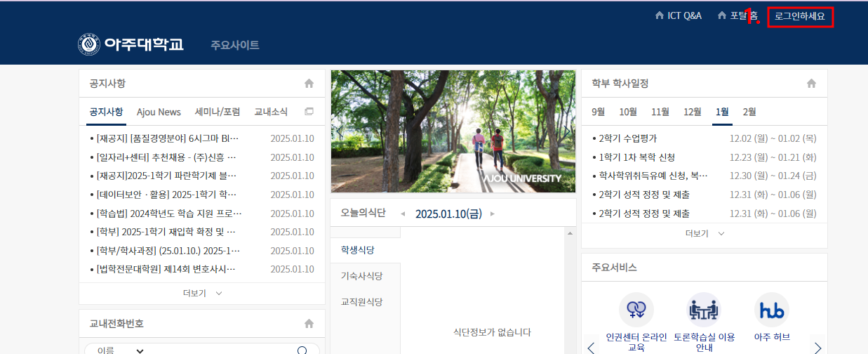This screenshot has height=354, width=868.
Task: Switch to the Ajou News tab
Action: [x=159, y=112]
